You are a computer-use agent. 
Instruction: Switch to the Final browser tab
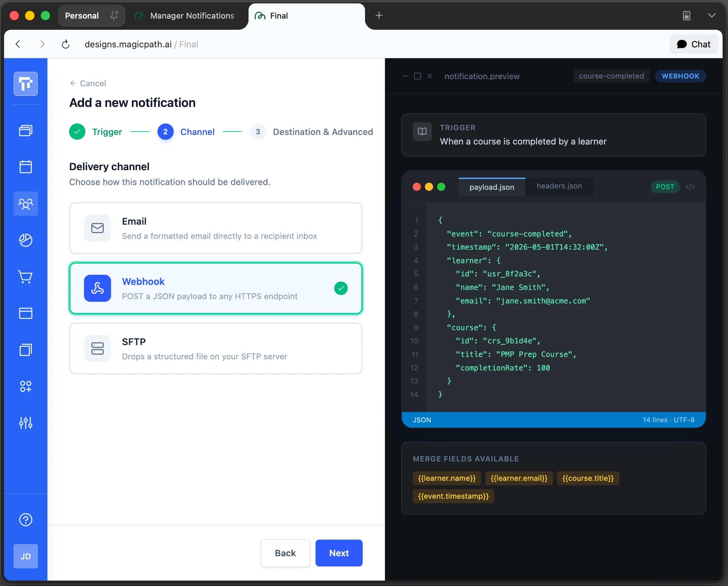(x=306, y=16)
